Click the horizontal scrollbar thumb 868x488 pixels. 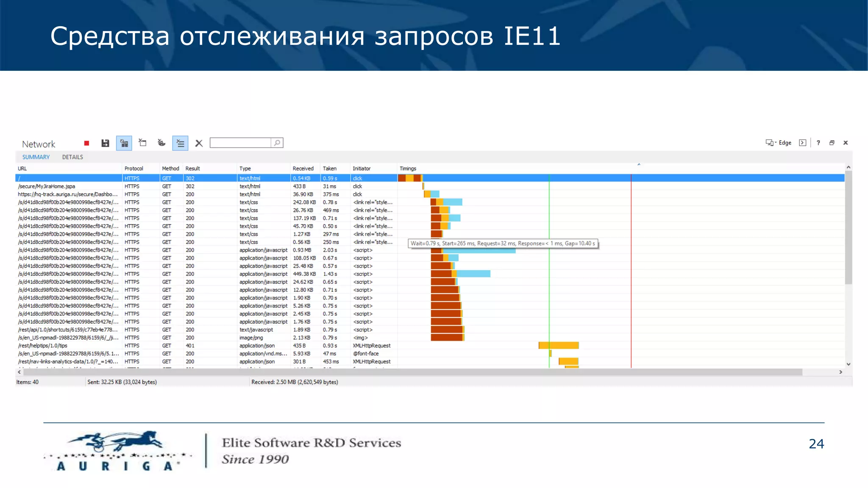coord(413,372)
